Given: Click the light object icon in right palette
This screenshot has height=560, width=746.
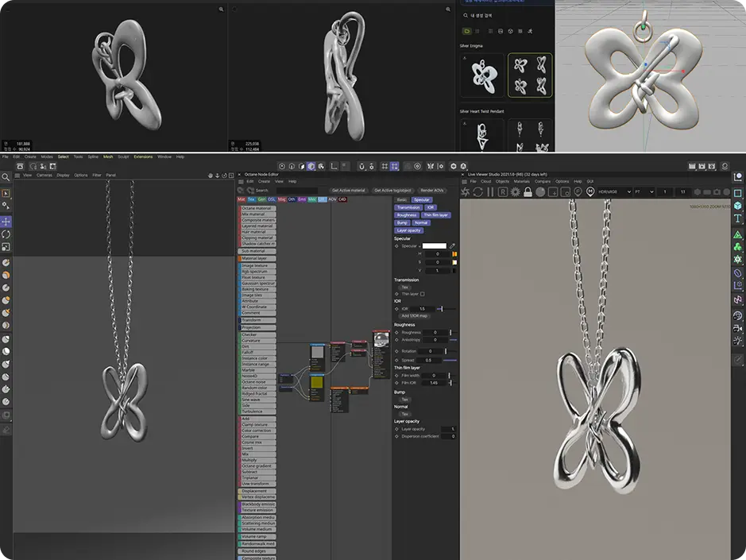Looking at the screenshot, I should 737,341.
